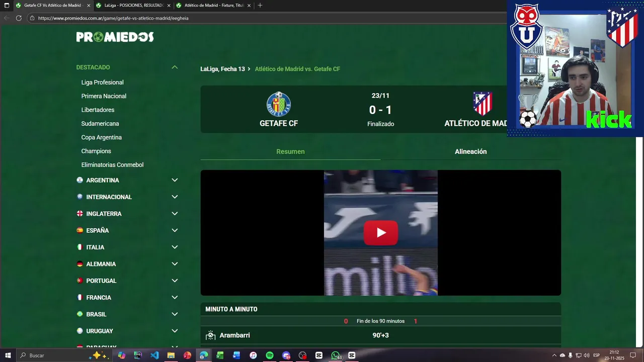Click the Argentina flag icon in sidebar
The height and width of the screenshot is (362, 644).
pos(79,180)
